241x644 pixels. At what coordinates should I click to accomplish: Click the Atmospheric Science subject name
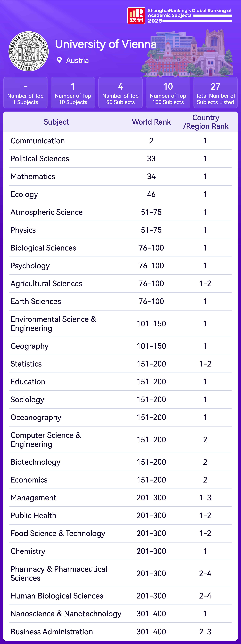pyautogui.click(x=47, y=212)
